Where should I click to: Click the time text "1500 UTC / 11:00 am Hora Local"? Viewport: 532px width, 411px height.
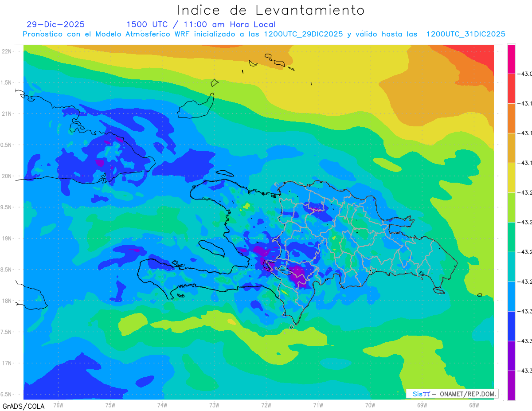[x=201, y=24]
